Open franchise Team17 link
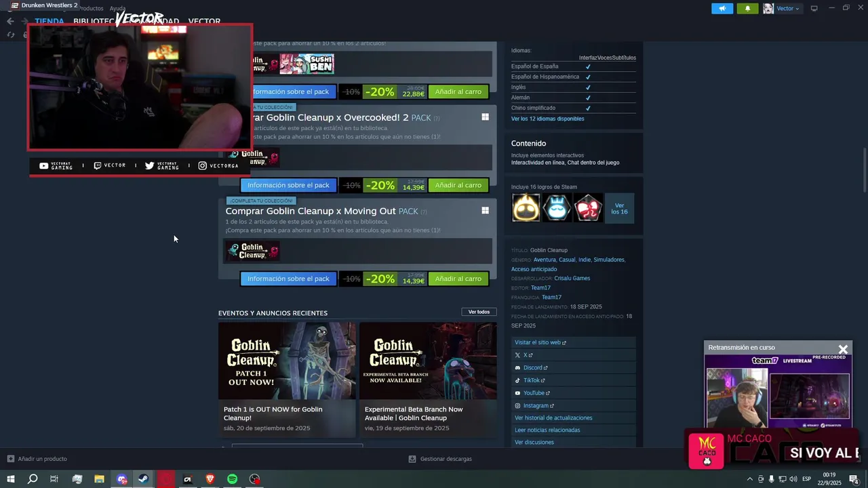This screenshot has width=868, height=488. [x=551, y=297]
